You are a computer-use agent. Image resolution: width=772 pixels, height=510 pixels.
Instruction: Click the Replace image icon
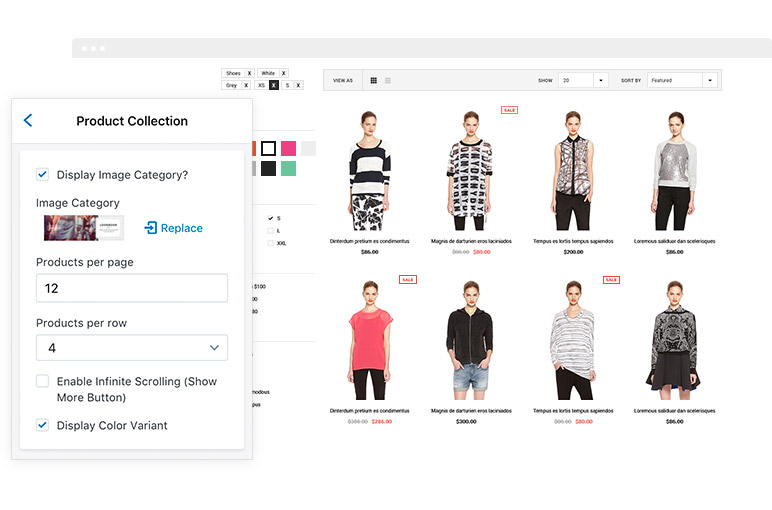151,227
